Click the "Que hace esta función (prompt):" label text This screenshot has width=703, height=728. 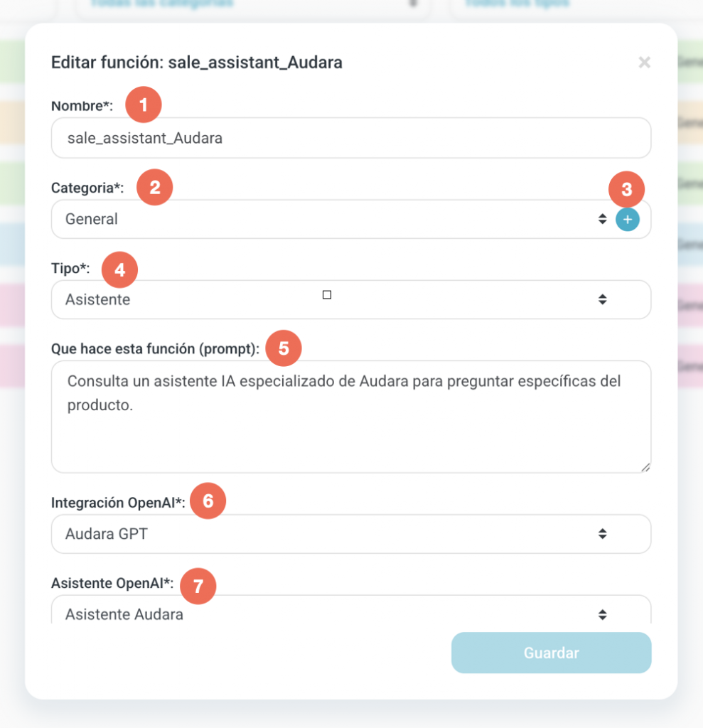(x=155, y=348)
